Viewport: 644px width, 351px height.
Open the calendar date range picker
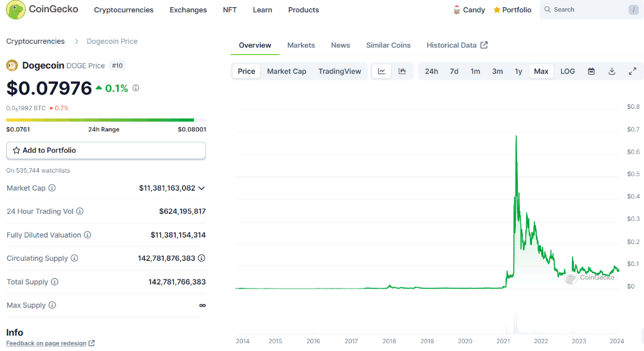tap(591, 71)
